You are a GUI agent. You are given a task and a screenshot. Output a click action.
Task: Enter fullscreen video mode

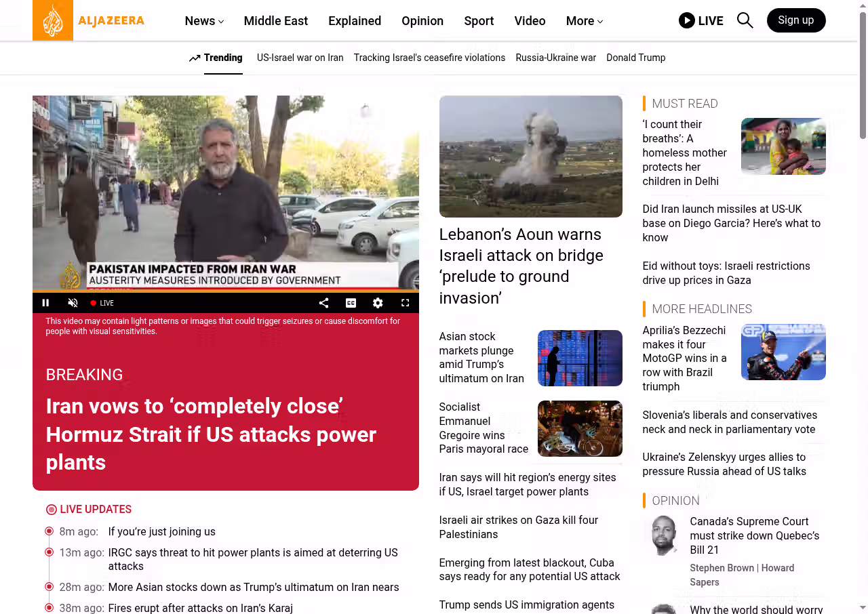click(x=405, y=303)
